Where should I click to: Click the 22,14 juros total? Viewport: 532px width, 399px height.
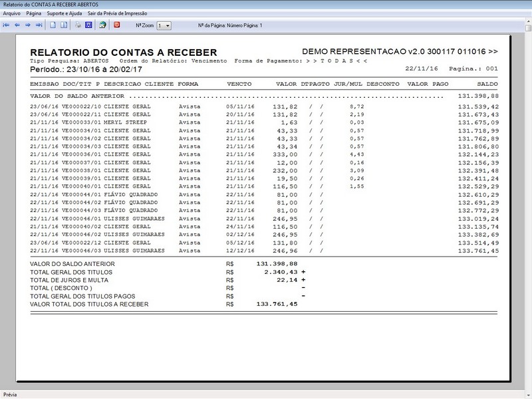click(287, 280)
